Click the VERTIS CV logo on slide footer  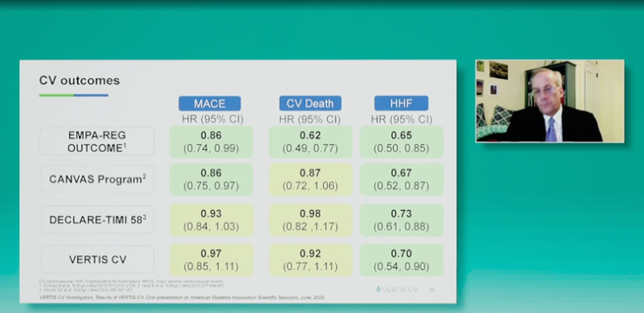tap(396, 290)
